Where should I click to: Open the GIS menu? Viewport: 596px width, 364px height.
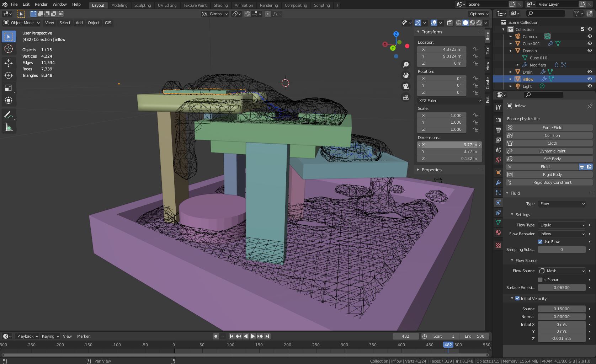point(108,23)
